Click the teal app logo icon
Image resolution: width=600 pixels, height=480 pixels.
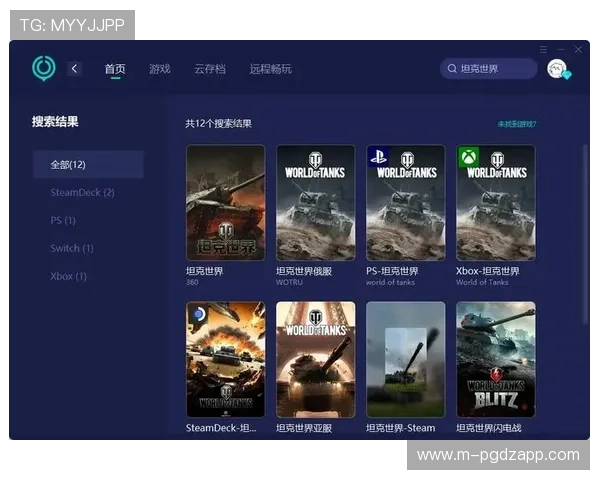coord(44,68)
